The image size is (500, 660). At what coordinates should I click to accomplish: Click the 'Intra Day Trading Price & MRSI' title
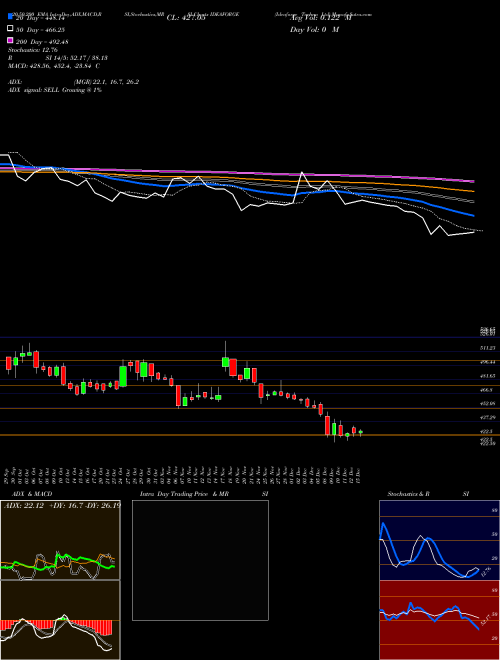tap(204, 494)
